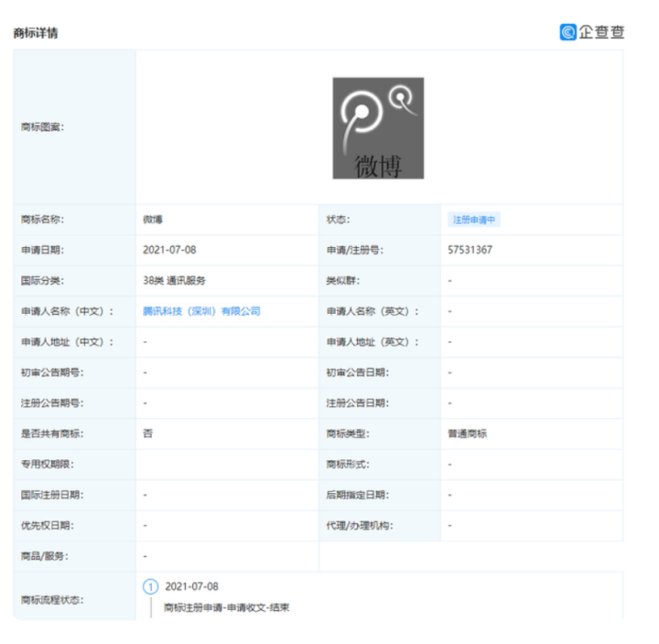The height and width of the screenshot is (644, 659).
Task: Open the 微博 trademark image thumbnail
Action: coord(378,128)
